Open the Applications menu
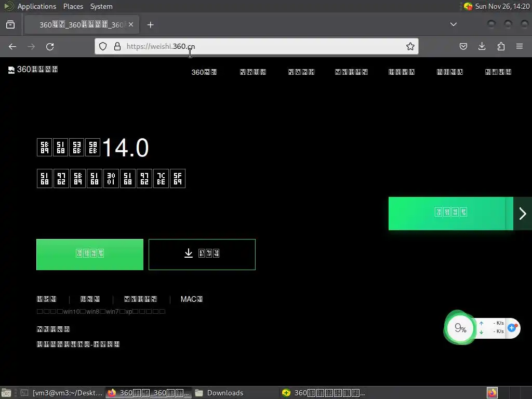532x399 pixels. [x=37, y=6]
